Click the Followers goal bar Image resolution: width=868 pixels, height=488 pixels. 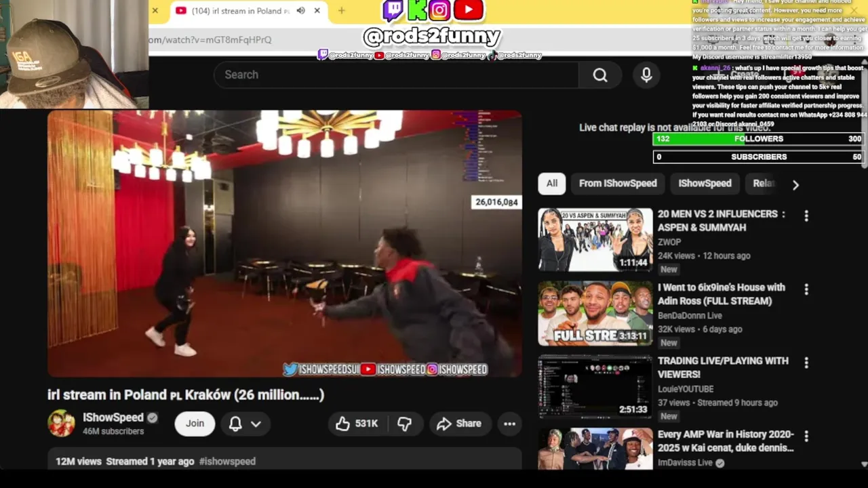(x=758, y=139)
